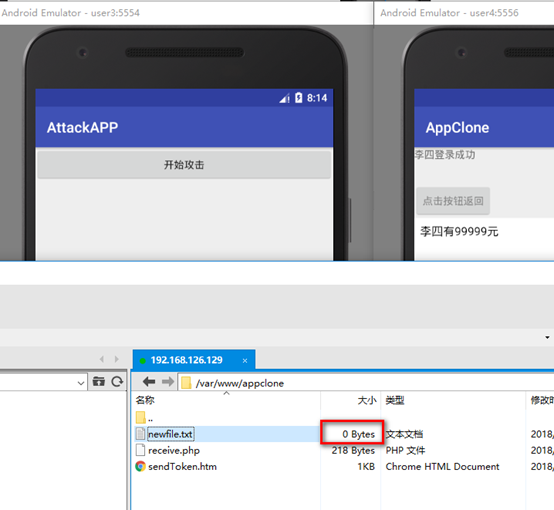
Task: Open the parent directory '..' folder
Action: coord(145,418)
